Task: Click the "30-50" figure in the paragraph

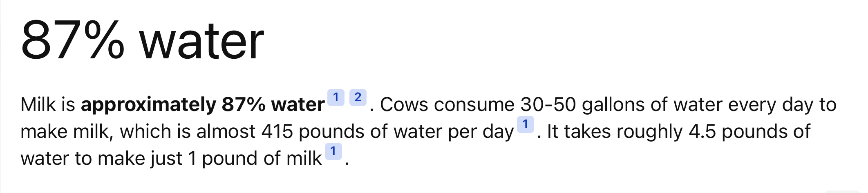Action: pos(548,105)
